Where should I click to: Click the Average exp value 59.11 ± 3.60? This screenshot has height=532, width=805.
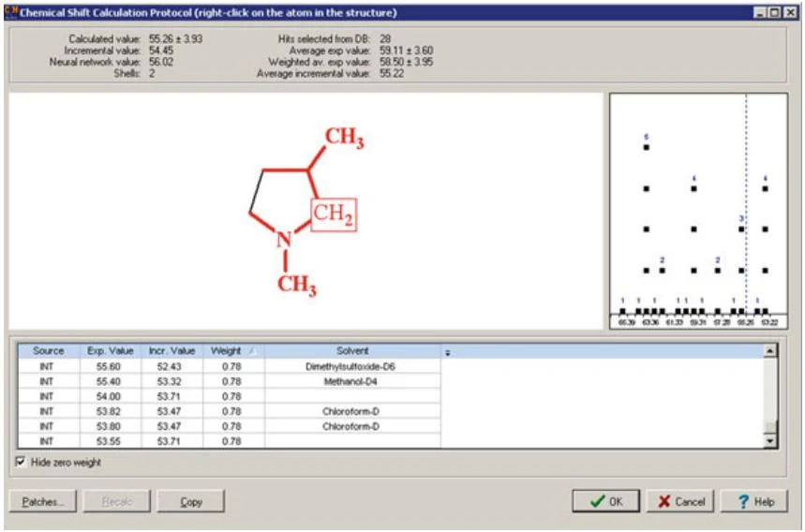tap(406, 51)
